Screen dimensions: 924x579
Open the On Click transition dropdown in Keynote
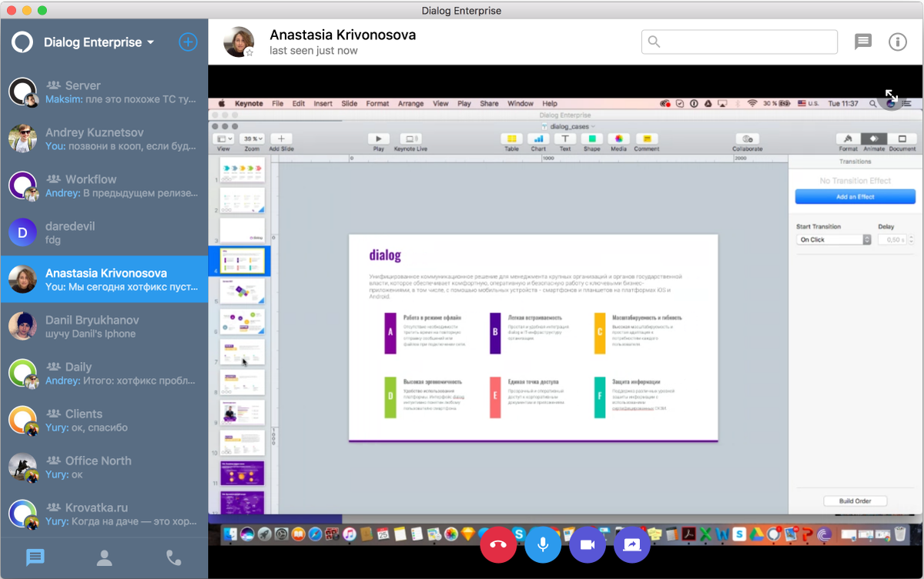pyautogui.click(x=833, y=239)
